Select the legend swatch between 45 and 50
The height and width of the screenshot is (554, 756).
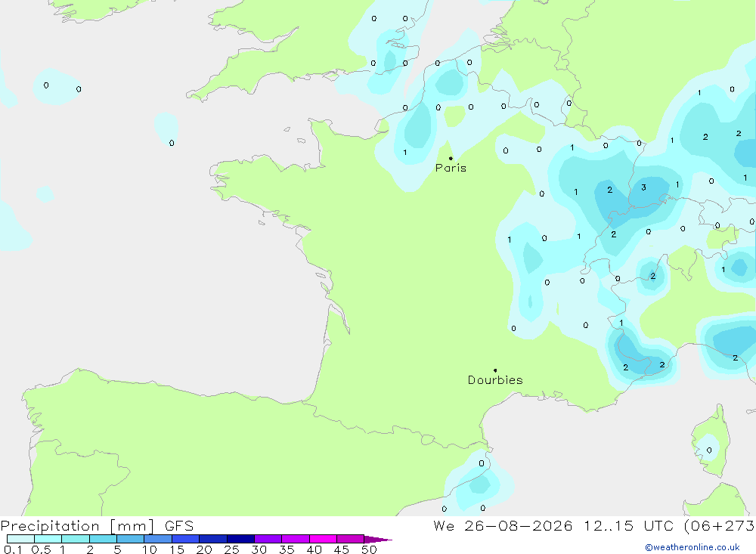(x=351, y=539)
